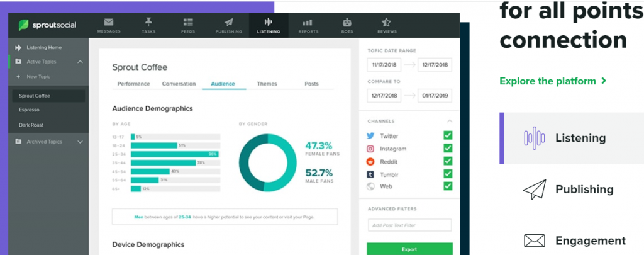
Task: Click the purple Listening waveform icon on right
Action: pos(535,138)
